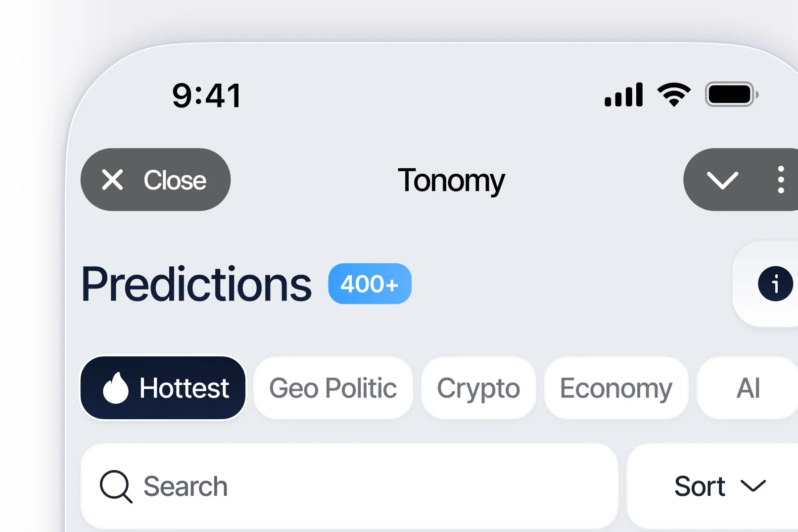Tap the info icon beside Predictions

click(775, 284)
